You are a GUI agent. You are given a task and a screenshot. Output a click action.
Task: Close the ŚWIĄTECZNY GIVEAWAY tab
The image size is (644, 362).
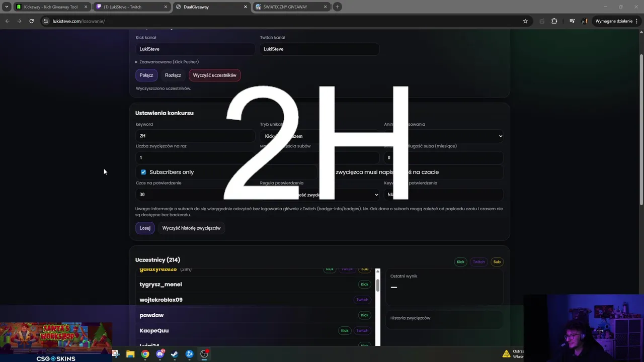(326, 7)
